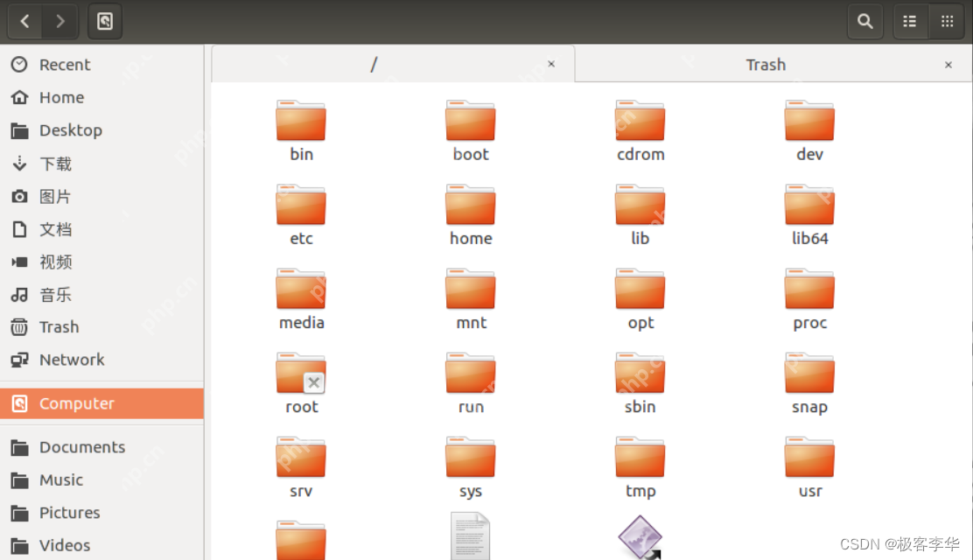Image resolution: width=973 pixels, height=560 pixels.
Task: Open the usr folder
Action: coord(809,459)
